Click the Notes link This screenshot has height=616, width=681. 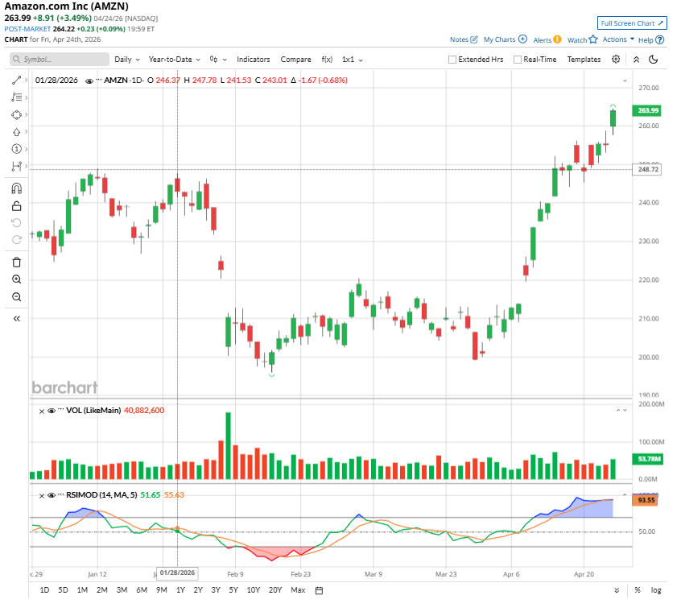tap(459, 39)
